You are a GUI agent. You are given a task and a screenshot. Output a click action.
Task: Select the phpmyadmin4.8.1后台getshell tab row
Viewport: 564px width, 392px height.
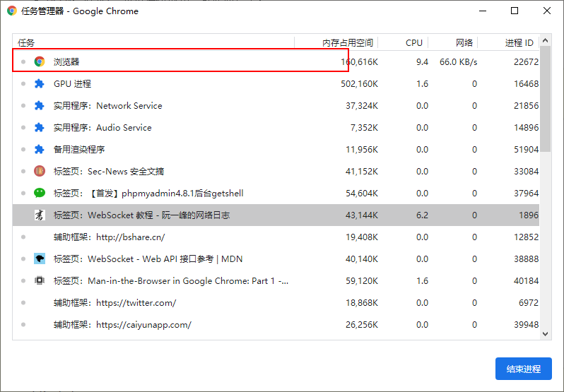coord(276,194)
